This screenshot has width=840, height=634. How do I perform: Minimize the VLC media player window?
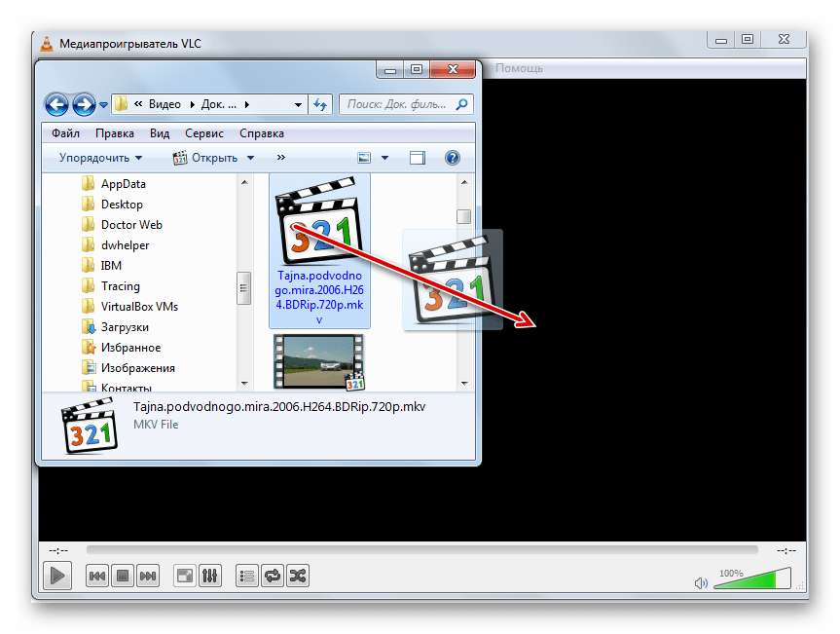point(721,39)
